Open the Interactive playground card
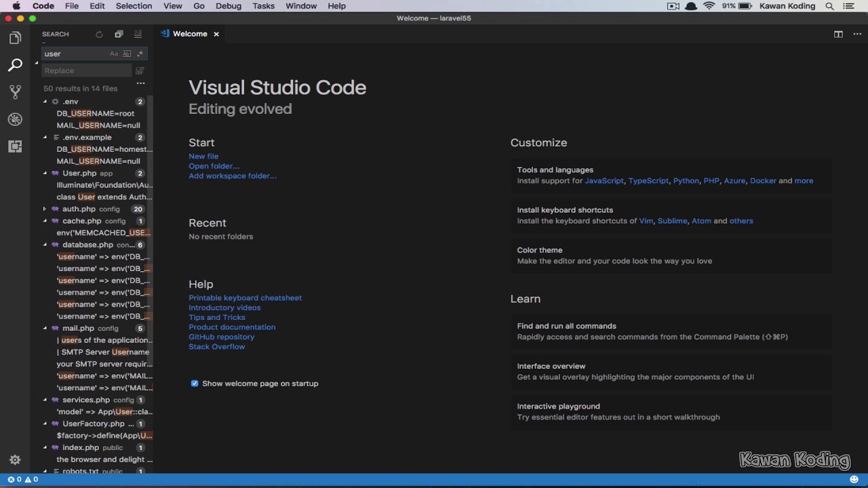The height and width of the screenshot is (488, 868). pyautogui.click(x=671, y=411)
